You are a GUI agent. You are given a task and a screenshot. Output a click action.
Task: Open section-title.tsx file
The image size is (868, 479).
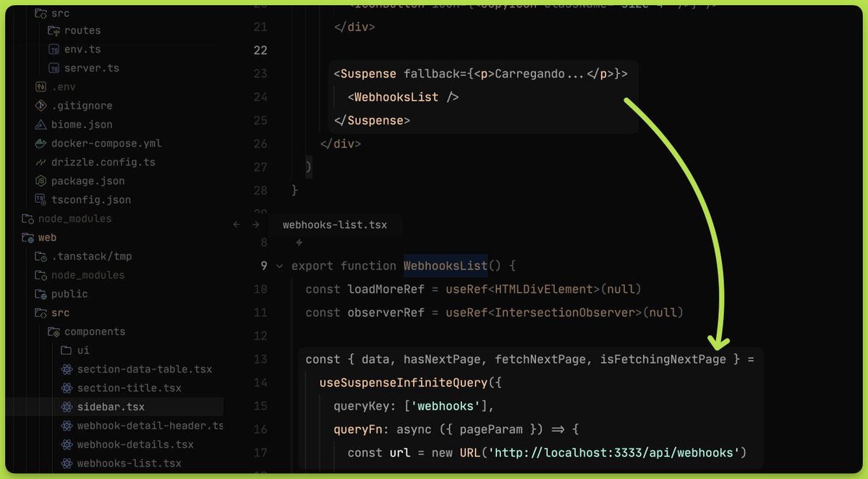[x=129, y=388]
